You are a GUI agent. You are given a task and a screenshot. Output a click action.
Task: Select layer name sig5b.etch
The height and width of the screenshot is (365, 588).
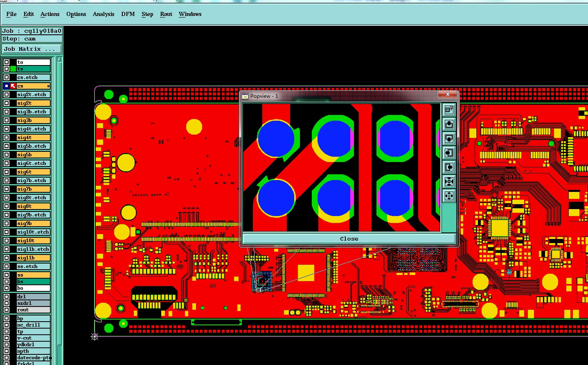[34, 146]
